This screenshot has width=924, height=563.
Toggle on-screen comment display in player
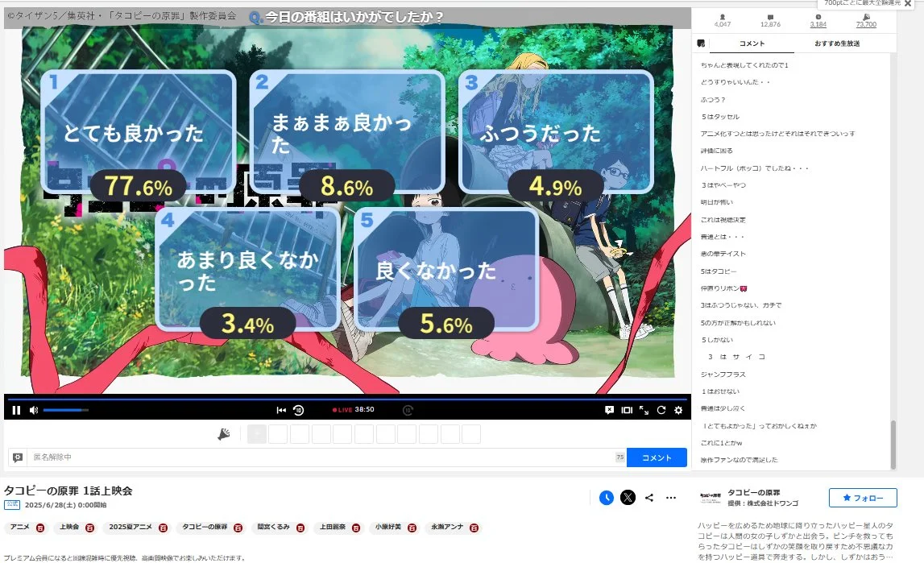[609, 410]
